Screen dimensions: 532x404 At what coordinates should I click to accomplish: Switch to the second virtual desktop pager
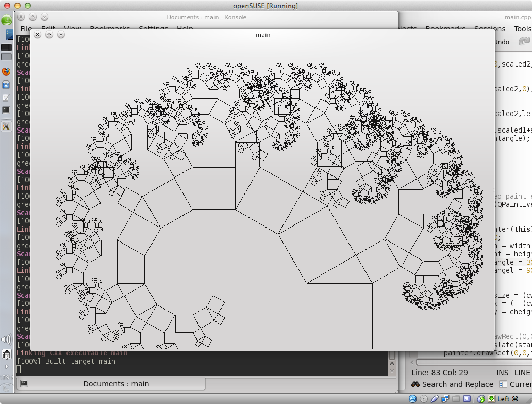(x=6, y=57)
